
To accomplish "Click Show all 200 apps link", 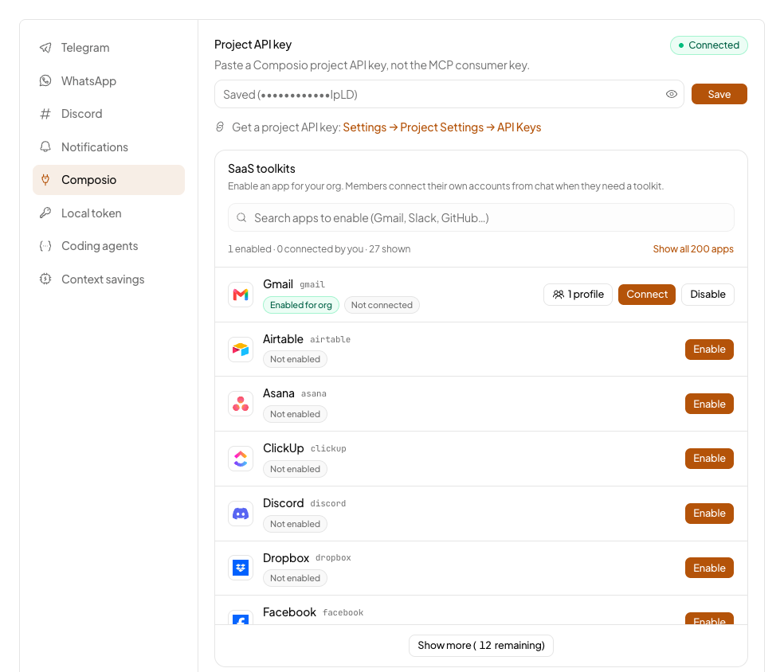I will tap(693, 248).
